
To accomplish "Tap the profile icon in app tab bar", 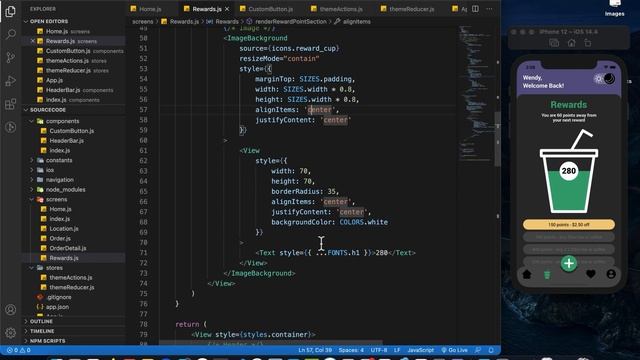I will coord(611,274).
